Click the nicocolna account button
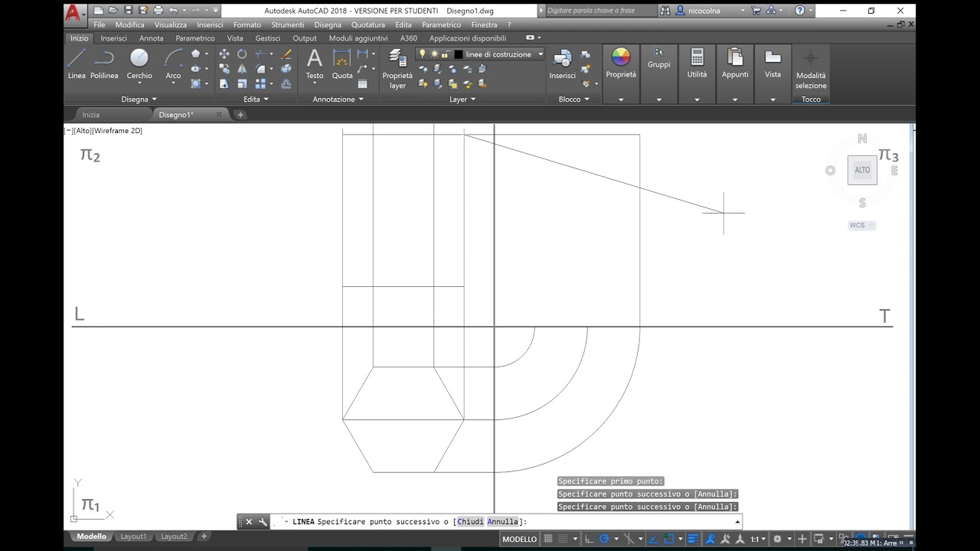 click(704, 11)
